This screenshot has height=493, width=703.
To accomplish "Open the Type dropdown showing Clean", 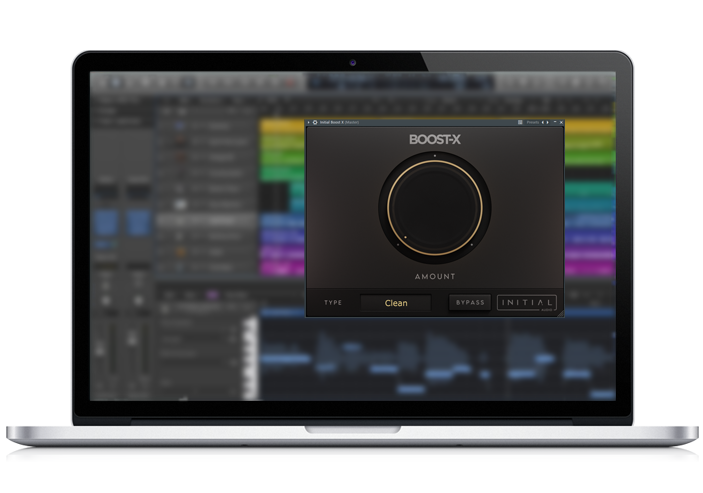I will 395,303.
